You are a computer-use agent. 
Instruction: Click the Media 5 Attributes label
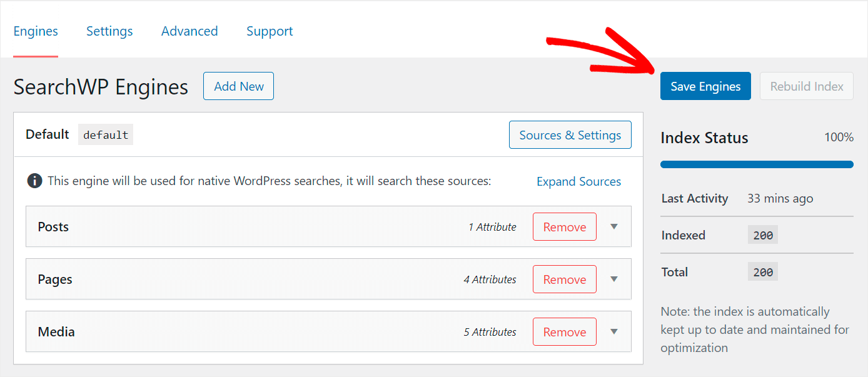(x=490, y=332)
